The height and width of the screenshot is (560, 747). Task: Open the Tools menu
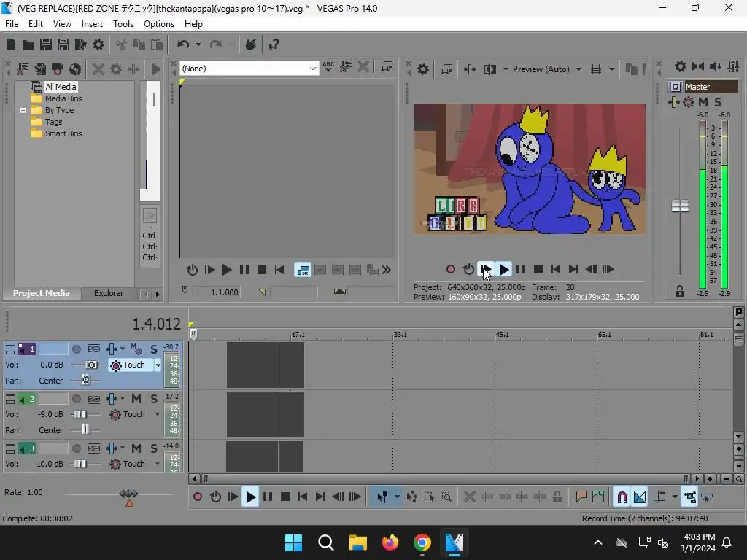click(123, 24)
